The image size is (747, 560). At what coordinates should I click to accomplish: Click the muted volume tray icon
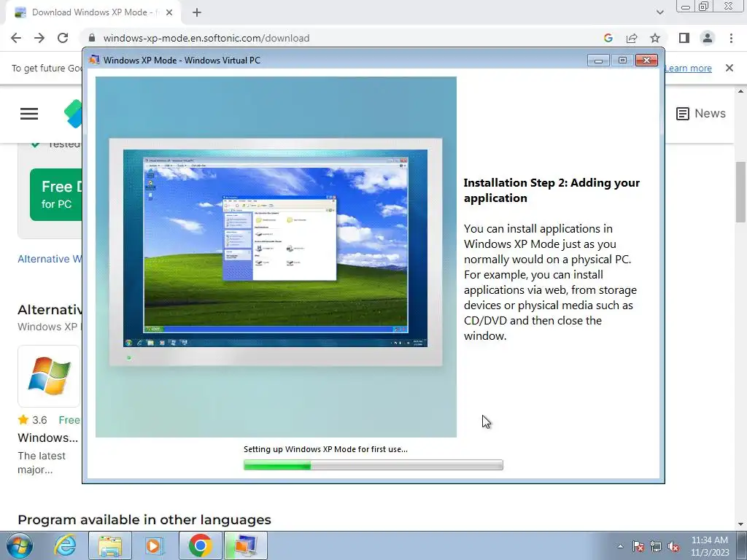pyautogui.click(x=673, y=546)
